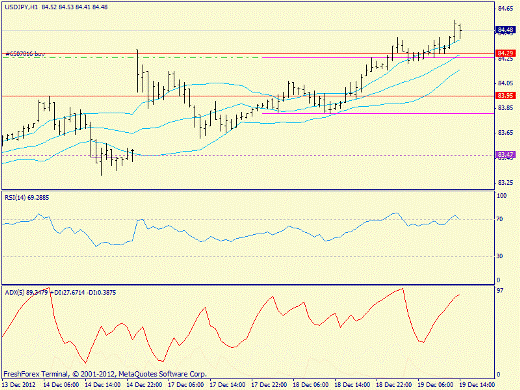Click the 19 Dec 06:00 time label
The image size is (520, 390).
pyautogui.click(x=436, y=385)
